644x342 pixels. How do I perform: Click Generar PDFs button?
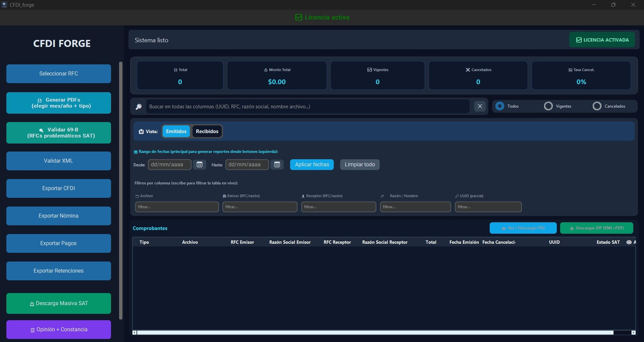59,103
